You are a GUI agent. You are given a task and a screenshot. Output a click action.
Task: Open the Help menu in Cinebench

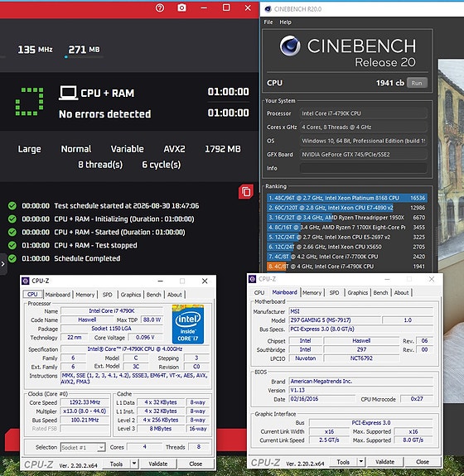(285, 22)
